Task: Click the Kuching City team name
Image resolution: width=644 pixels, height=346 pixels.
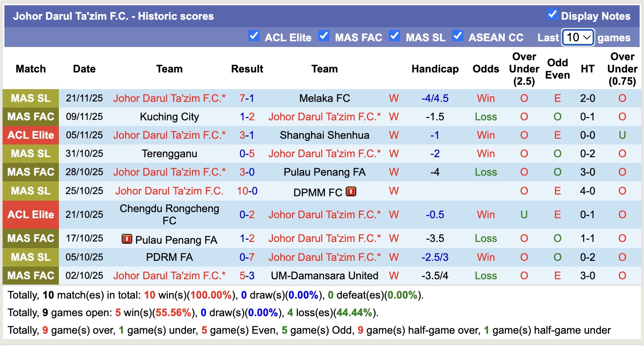Action: [169, 116]
